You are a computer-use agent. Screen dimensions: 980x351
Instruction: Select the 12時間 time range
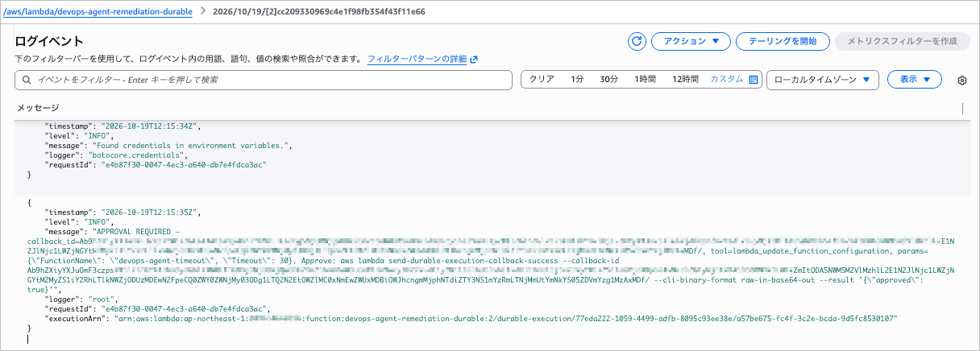click(x=685, y=80)
